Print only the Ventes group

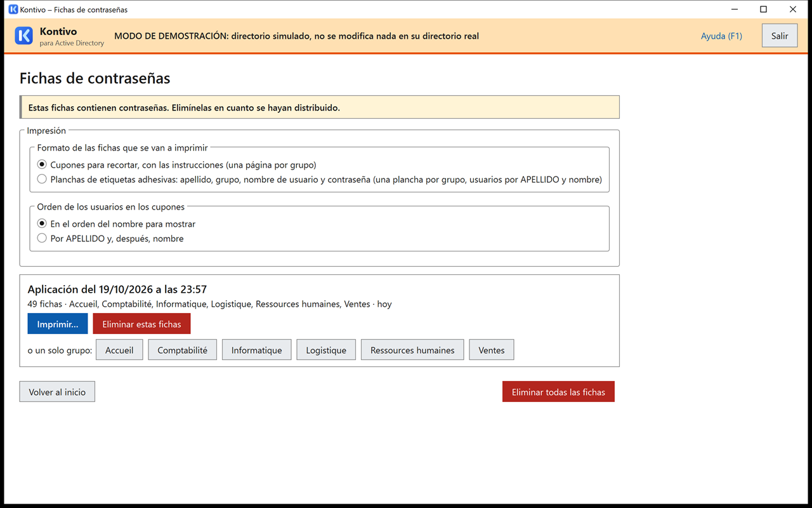[492, 350]
